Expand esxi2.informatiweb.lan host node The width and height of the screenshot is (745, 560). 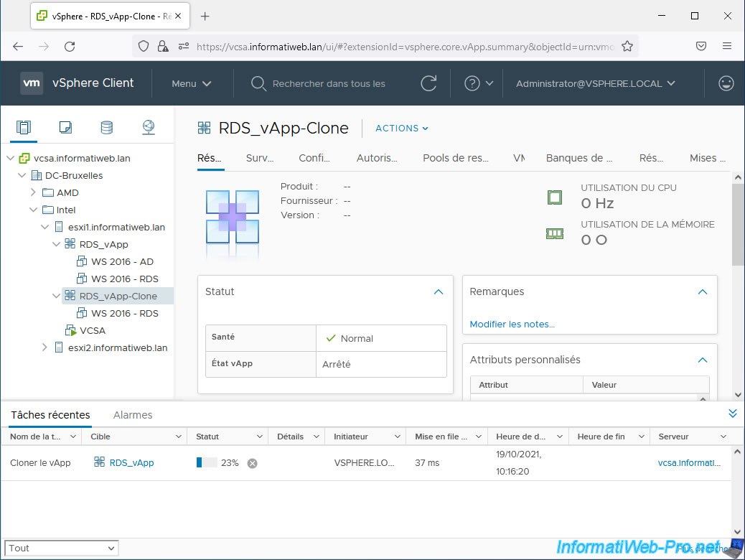point(44,347)
